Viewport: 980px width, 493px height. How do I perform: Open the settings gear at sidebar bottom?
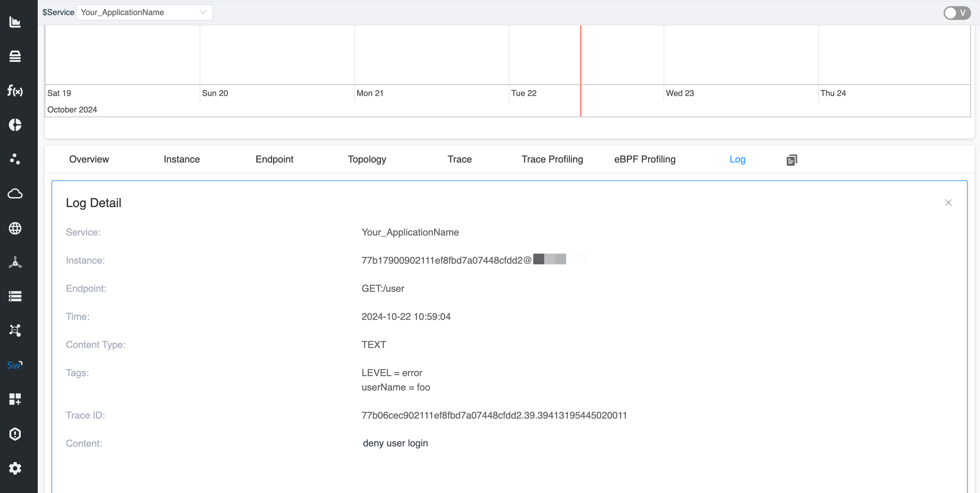15,468
